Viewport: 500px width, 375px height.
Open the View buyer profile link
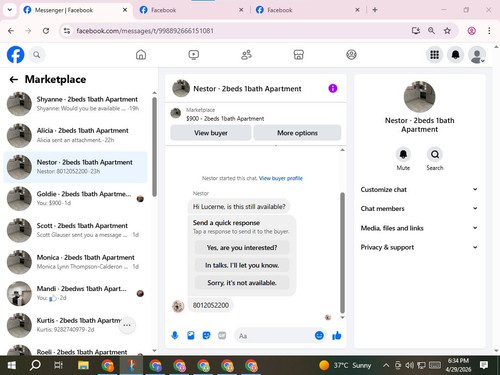(281, 178)
